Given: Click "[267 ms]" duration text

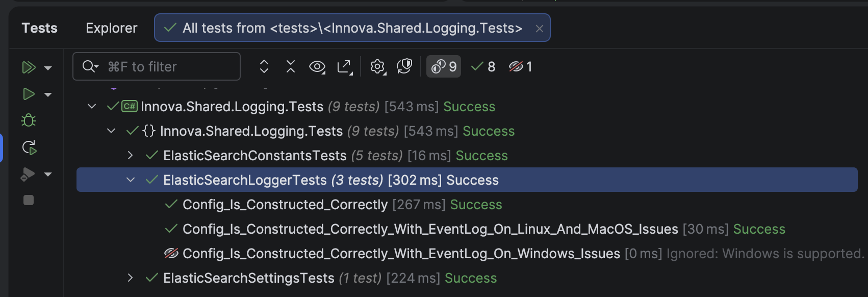Looking at the screenshot, I should pyautogui.click(x=419, y=205).
